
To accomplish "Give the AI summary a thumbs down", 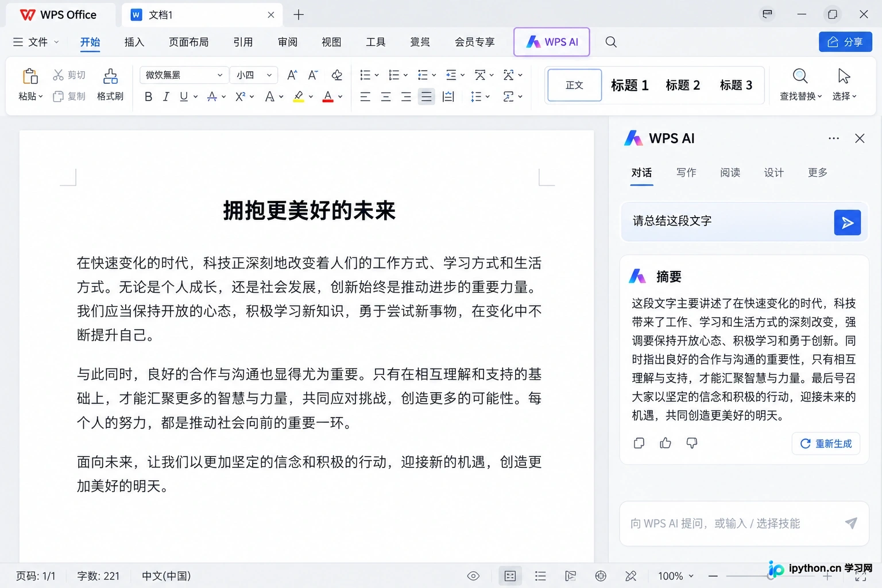I will [x=692, y=443].
